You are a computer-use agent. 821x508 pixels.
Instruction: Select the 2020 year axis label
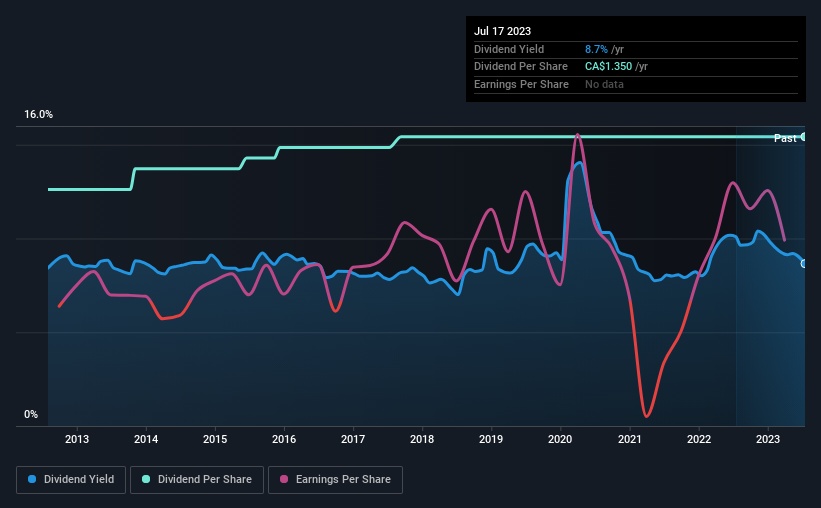pyautogui.click(x=560, y=439)
